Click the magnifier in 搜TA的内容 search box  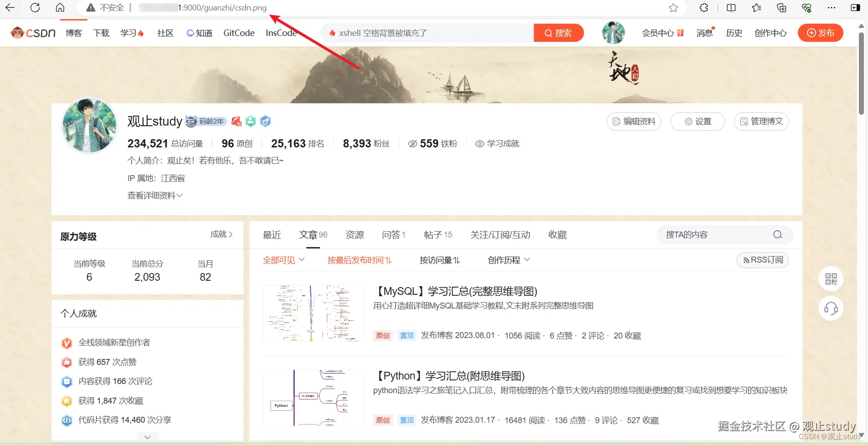click(x=778, y=234)
